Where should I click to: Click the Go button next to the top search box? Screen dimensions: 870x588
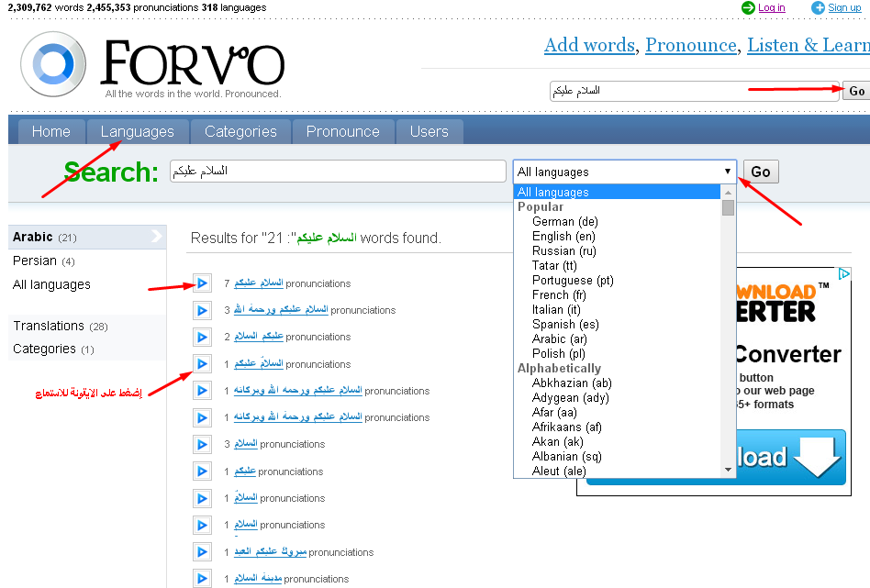point(856,91)
